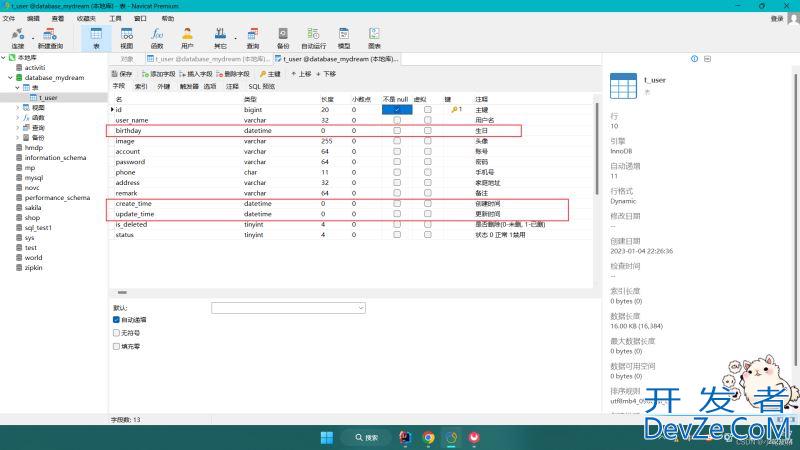Screen dimensions: 800x450
Task: Click the Windows taskbar 搜索 search box
Action: (x=366, y=437)
